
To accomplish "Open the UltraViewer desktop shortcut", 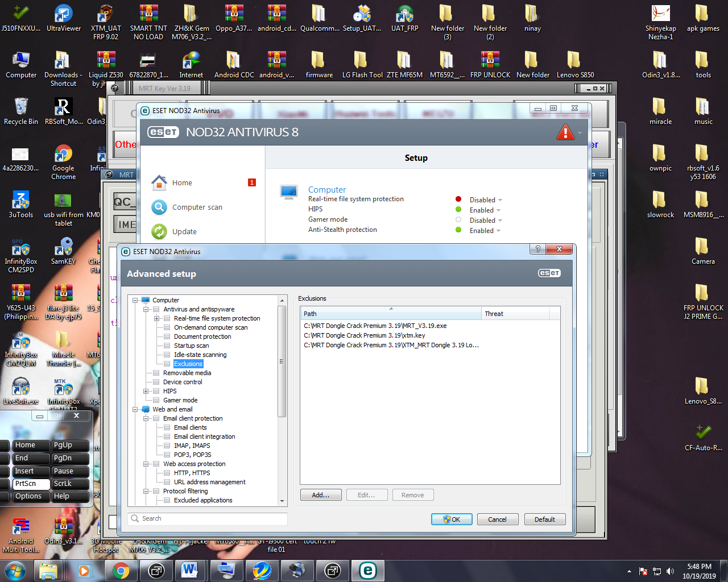I will [x=63, y=18].
